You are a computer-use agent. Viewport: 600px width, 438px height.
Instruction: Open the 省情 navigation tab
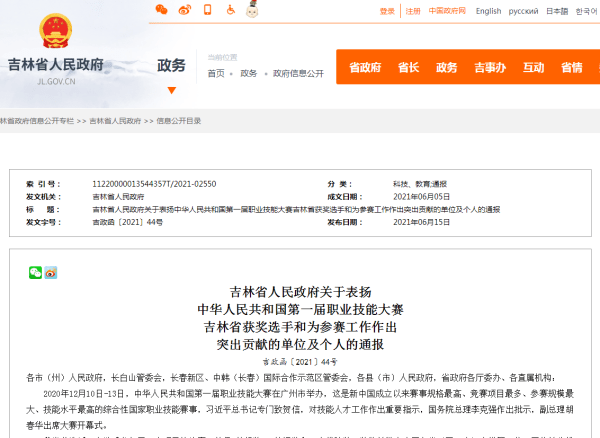tap(571, 67)
